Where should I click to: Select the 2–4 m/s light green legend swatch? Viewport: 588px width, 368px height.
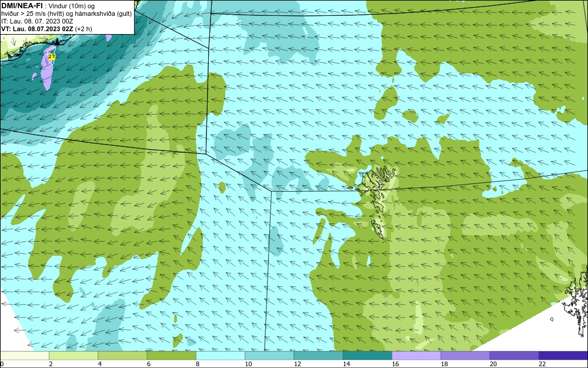[x=73, y=355]
